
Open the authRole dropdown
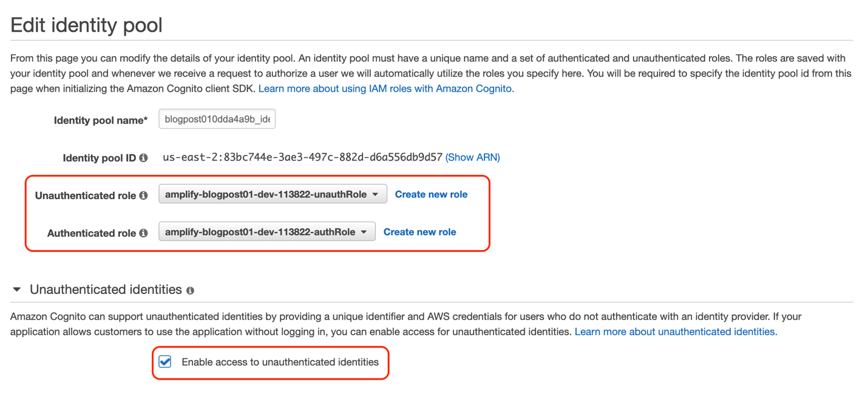(267, 231)
